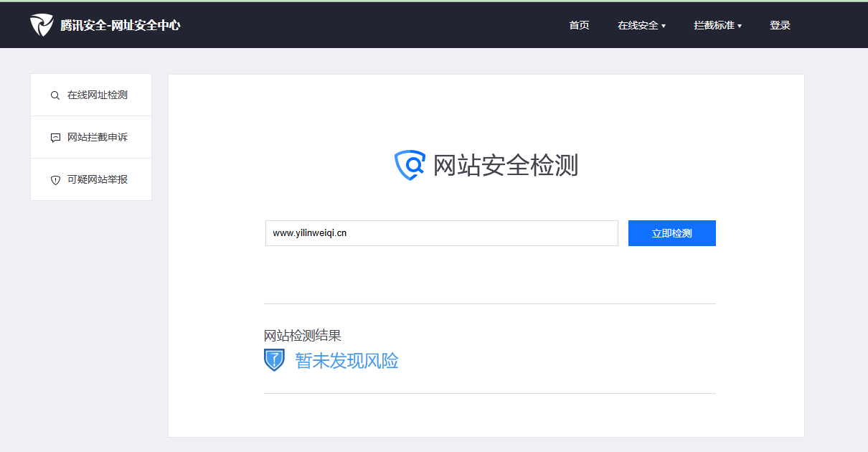
Task: Select 在线网址检测 in the sidebar
Action: pyautogui.click(x=91, y=95)
